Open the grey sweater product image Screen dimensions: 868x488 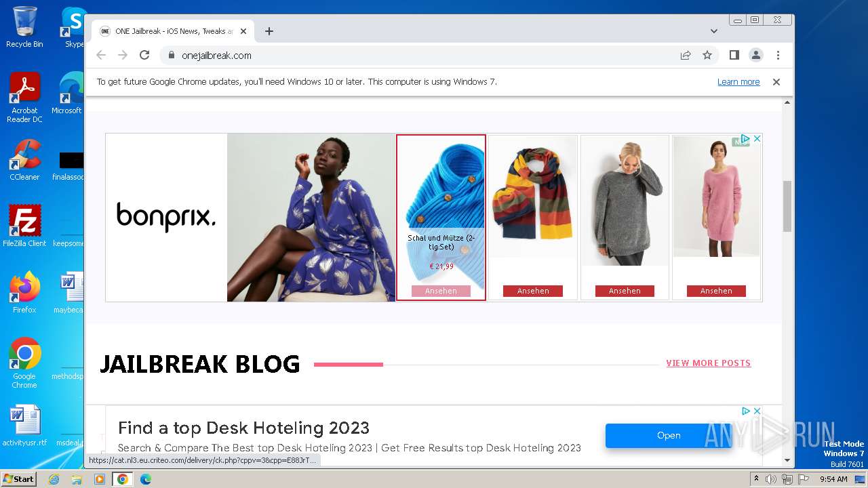pos(625,200)
